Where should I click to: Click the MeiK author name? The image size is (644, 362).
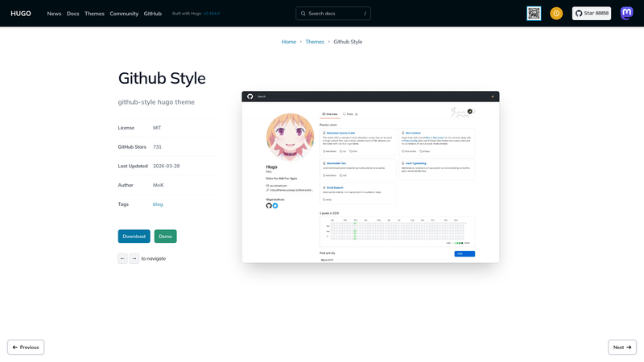(x=158, y=185)
